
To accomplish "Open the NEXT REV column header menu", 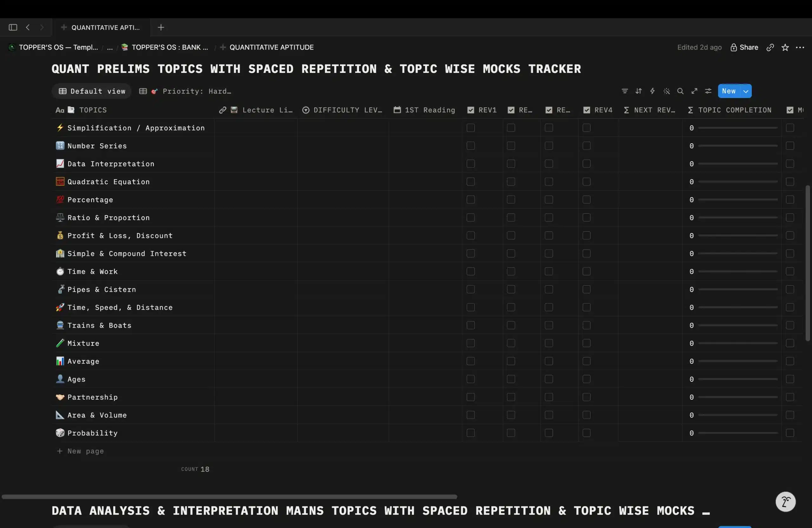I will (x=650, y=110).
